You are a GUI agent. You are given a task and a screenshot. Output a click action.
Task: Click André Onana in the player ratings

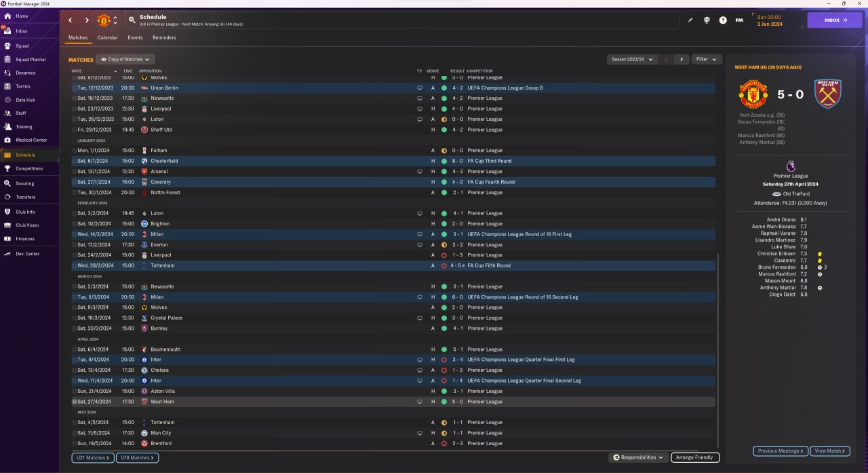coord(781,220)
